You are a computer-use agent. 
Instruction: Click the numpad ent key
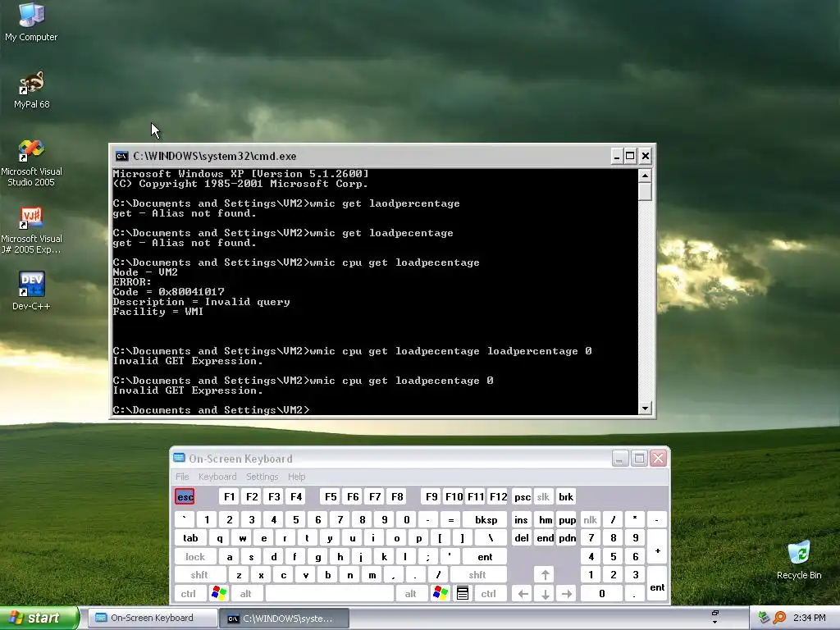[657, 584]
